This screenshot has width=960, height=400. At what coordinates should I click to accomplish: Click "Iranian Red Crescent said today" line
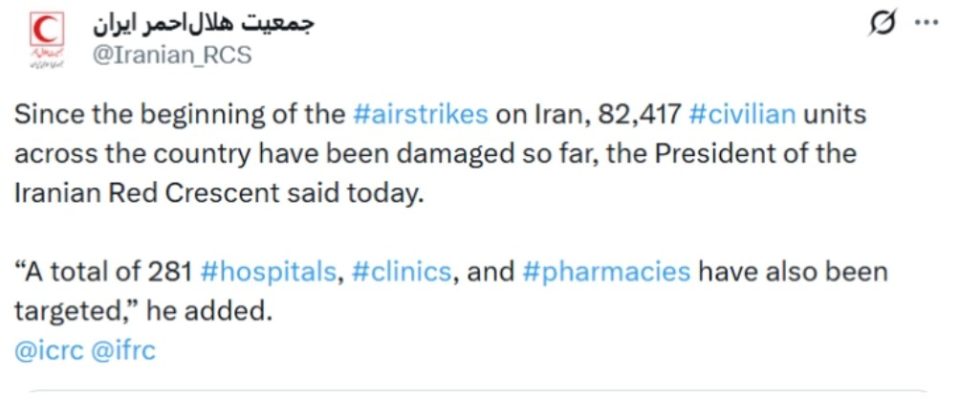tap(220, 193)
